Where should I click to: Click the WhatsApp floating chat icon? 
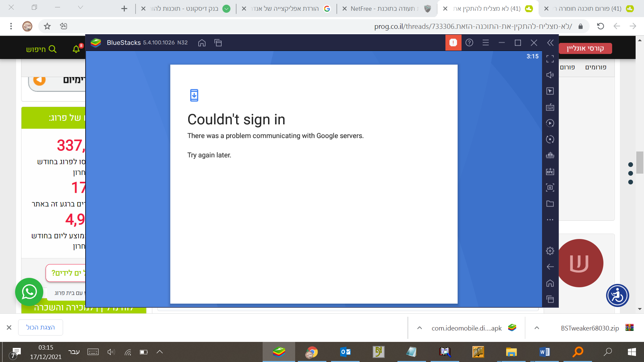coord(29,292)
